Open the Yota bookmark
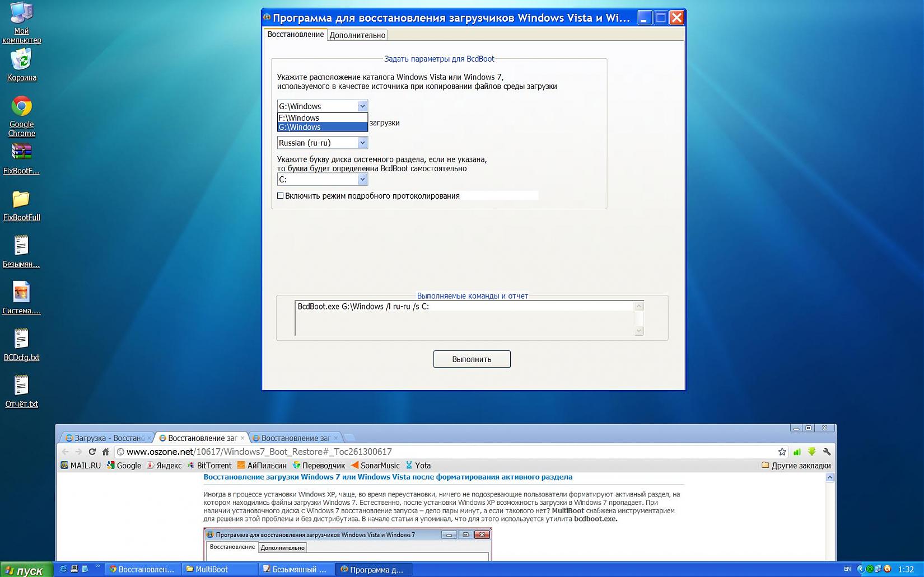 (418, 465)
